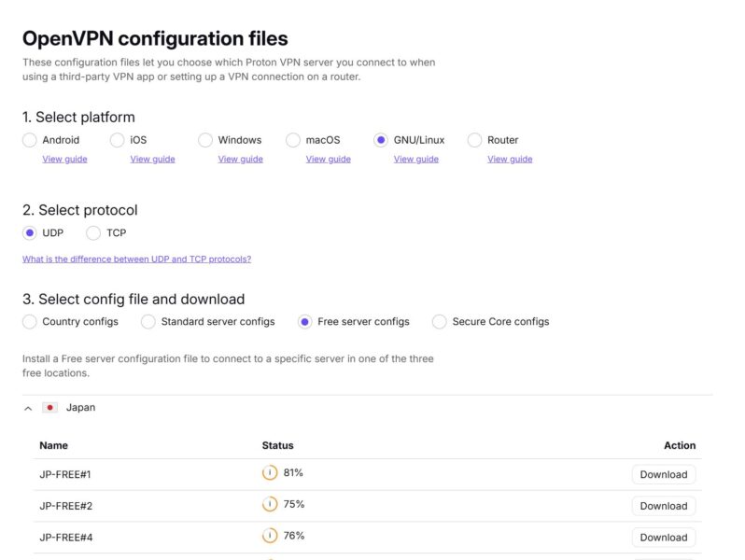Image resolution: width=745 pixels, height=560 pixels.
Task: Open the Router View guide link
Action: pyautogui.click(x=510, y=160)
